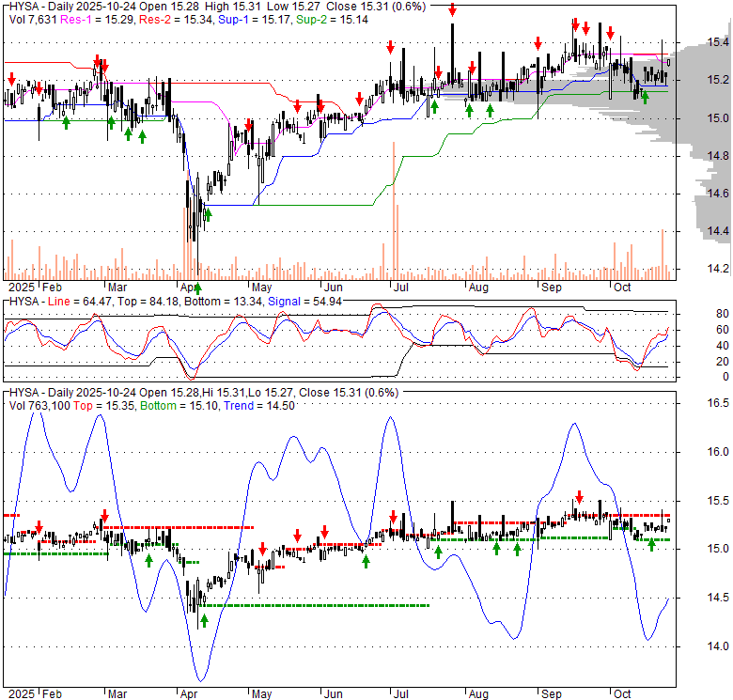Screen dimensions: 733x700
Task: Click the '14.2' price axis label
Action: click(718, 269)
